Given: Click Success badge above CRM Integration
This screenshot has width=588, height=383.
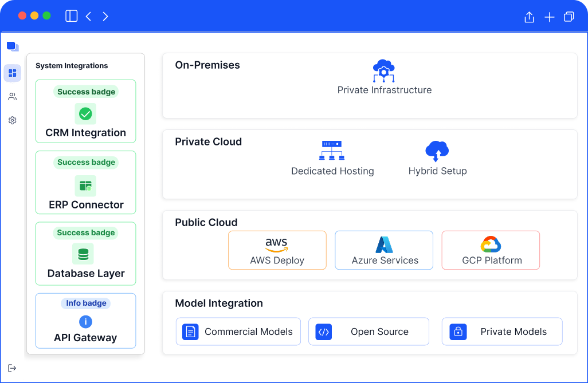Looking at the screenshot, I should (x=86, y=92).
